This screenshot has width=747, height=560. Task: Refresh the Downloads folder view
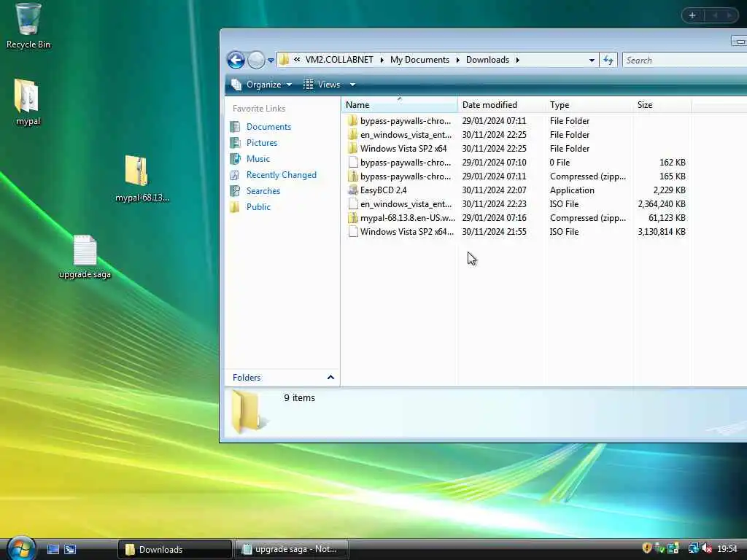pos(608,60)
